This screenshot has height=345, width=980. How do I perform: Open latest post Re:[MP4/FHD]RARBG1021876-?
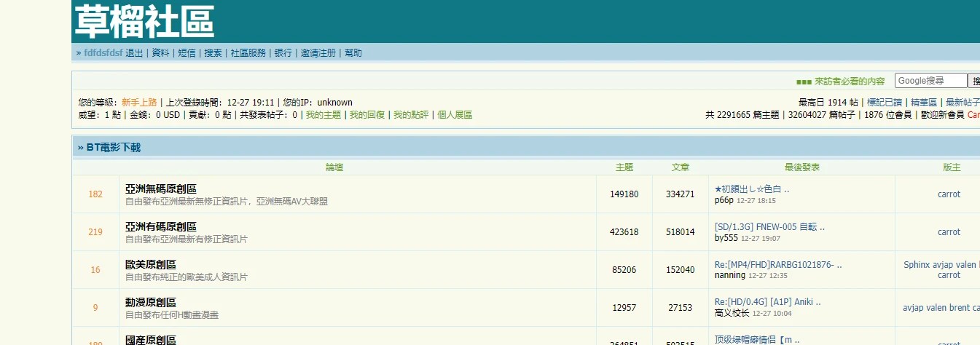[x=778, y=265]
